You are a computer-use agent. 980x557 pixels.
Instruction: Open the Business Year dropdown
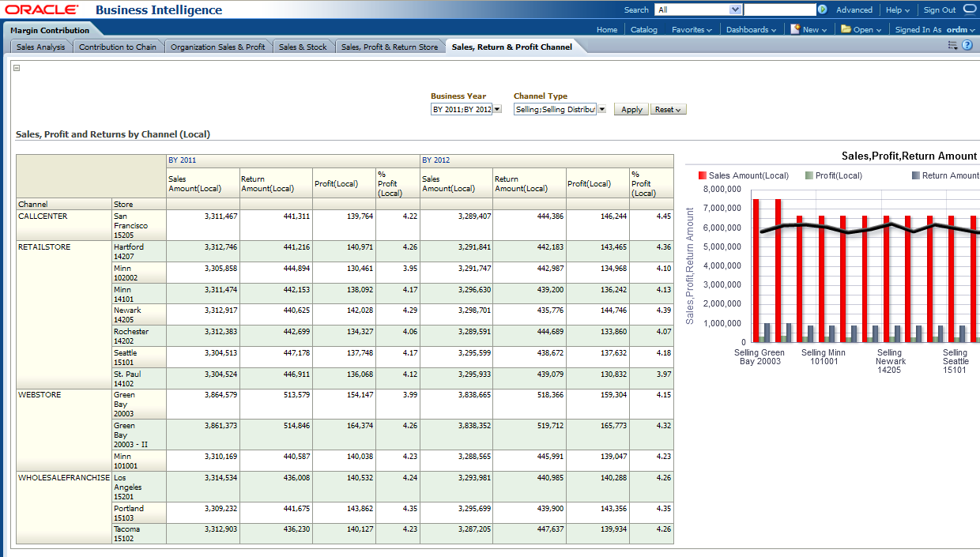(x=497, y=110)
